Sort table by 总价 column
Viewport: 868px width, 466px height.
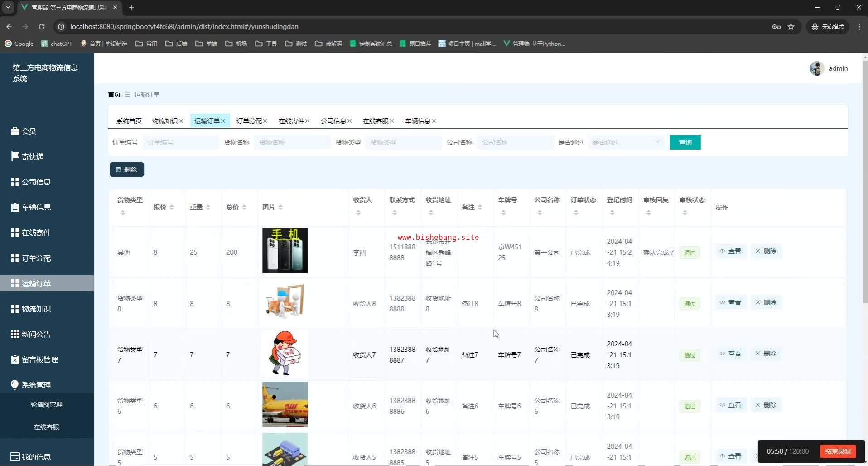point(244,207)
